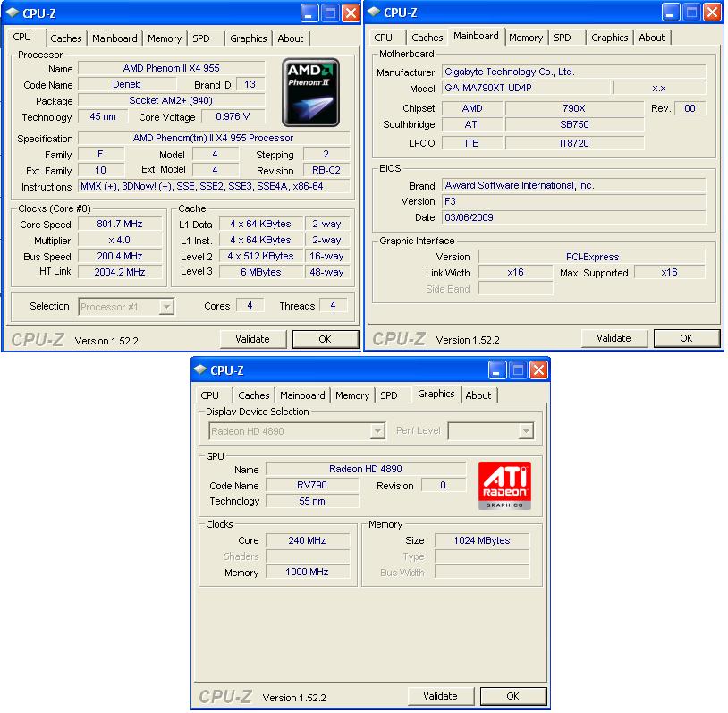Close the CPU tab CPU-Z window
Image resolution: width=728 pixels, height=713 pixels.
[x=351, y=13]
